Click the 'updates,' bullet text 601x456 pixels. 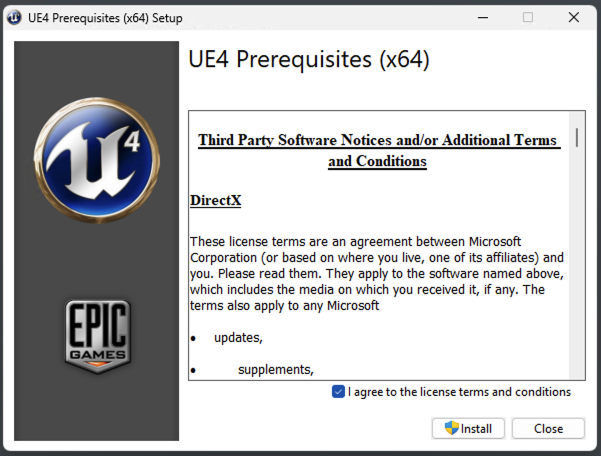[x=238, y=338]
